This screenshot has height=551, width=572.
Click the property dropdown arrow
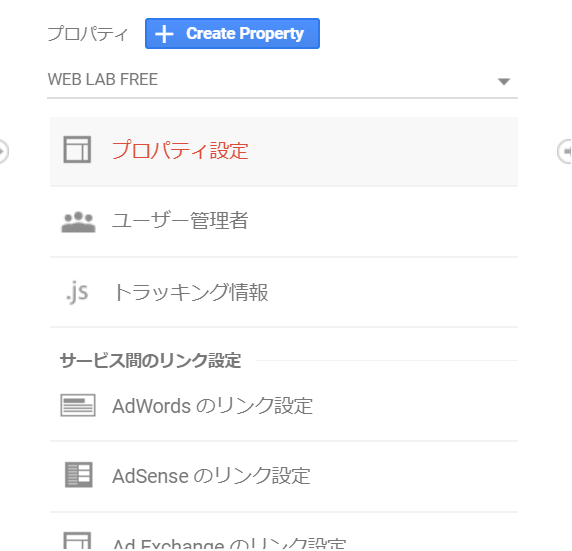(504, 81)
